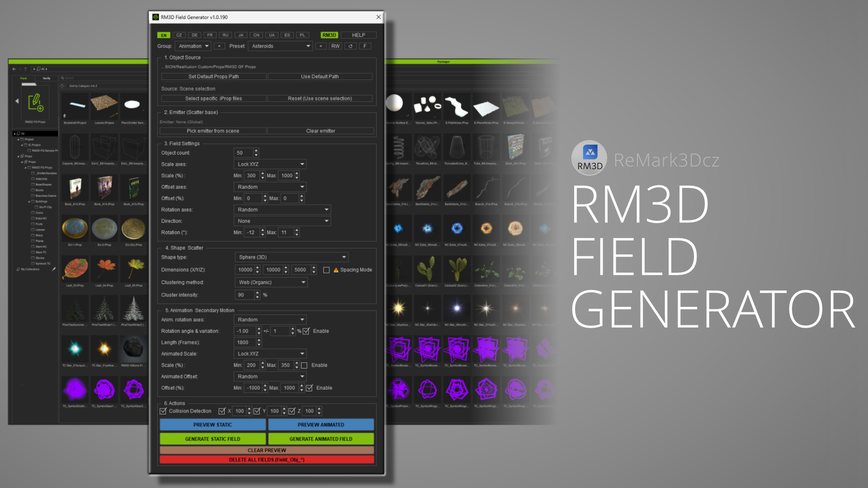This screenshot has height=488, width=868.
Task: Adjust the Cluster intensity stepper
Action: click(x=258, y=295)
